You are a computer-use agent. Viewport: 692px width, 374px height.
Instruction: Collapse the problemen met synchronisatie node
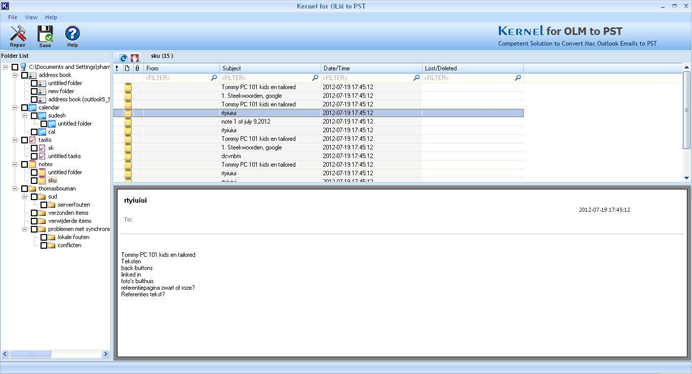25,229
